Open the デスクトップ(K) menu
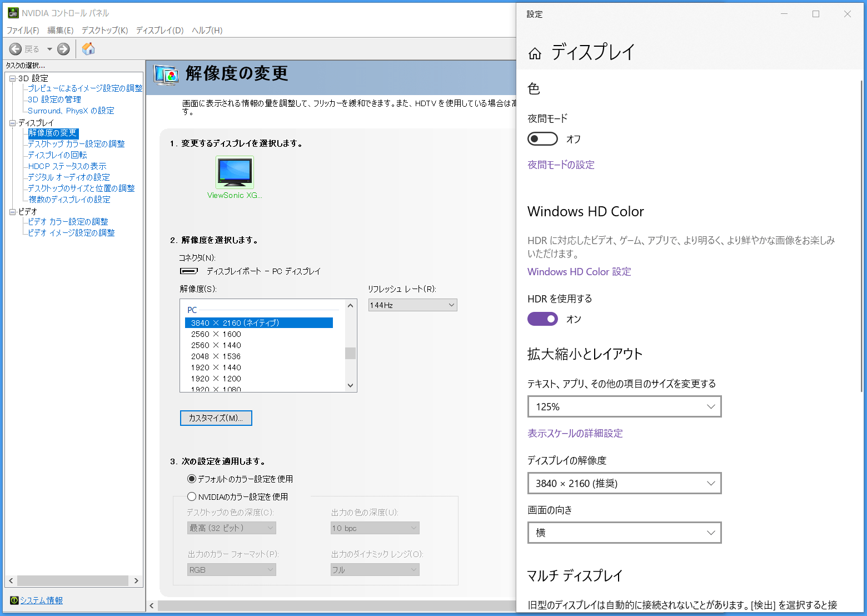 click(105, 30)
